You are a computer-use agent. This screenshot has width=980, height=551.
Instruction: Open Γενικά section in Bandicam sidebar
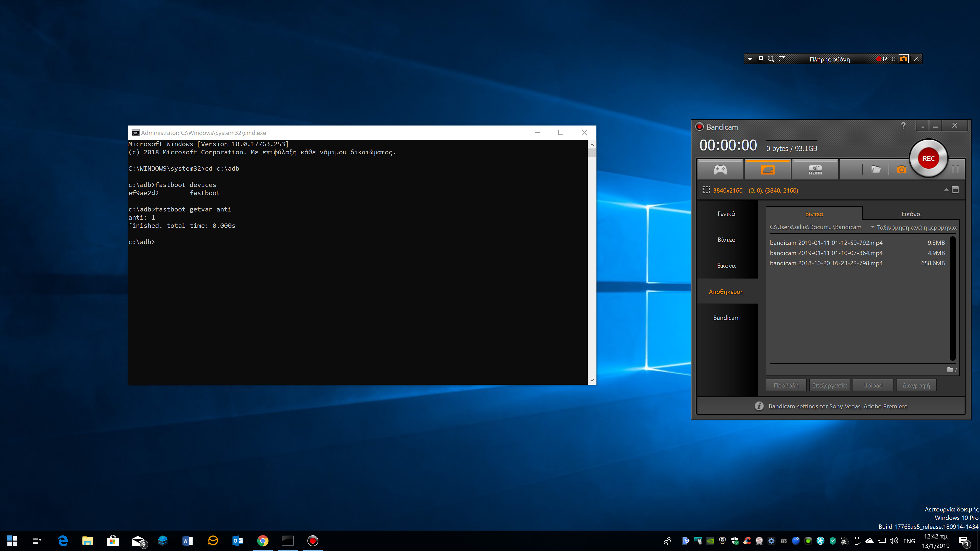tap(726, 214)
